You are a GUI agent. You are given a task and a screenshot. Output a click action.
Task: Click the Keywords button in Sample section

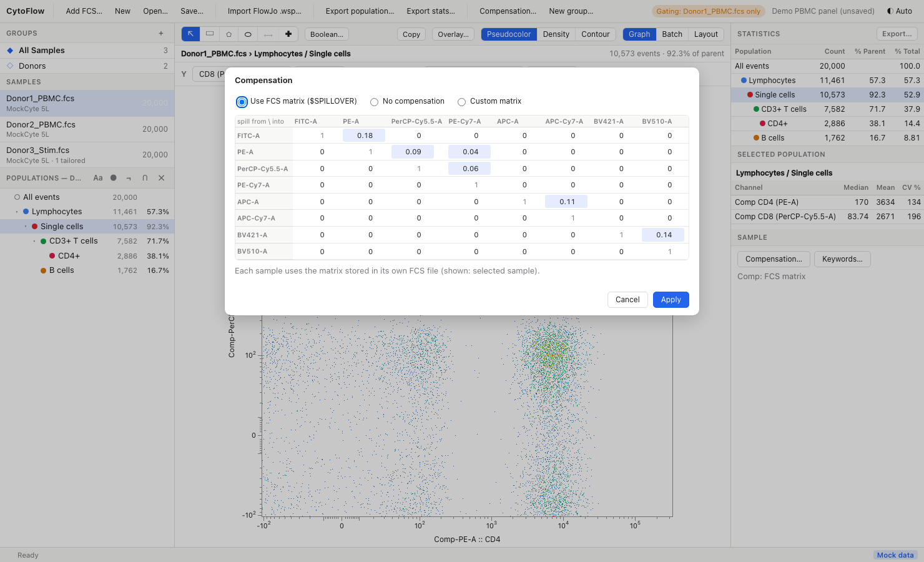point(842,259)
